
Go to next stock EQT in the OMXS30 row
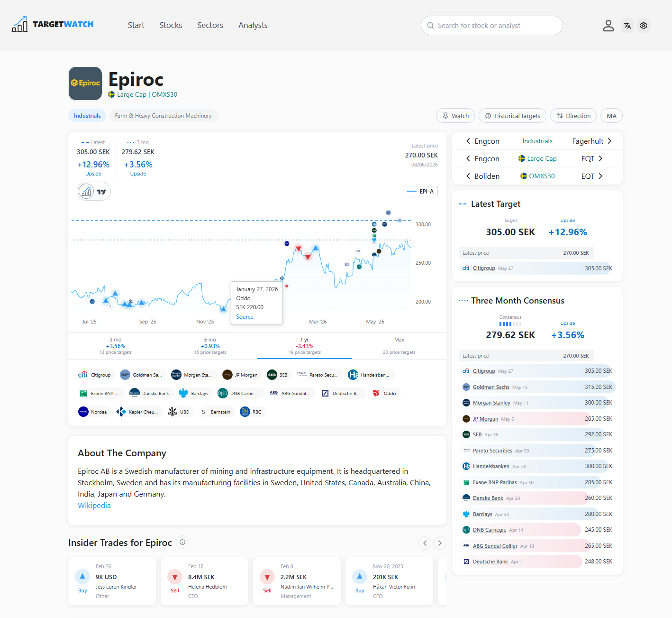point(592,176)
